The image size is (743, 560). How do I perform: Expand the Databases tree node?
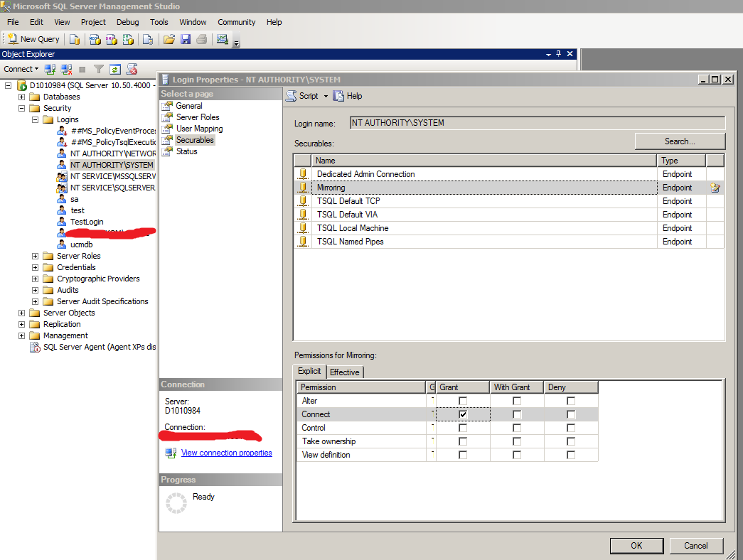tap(22, 97)
